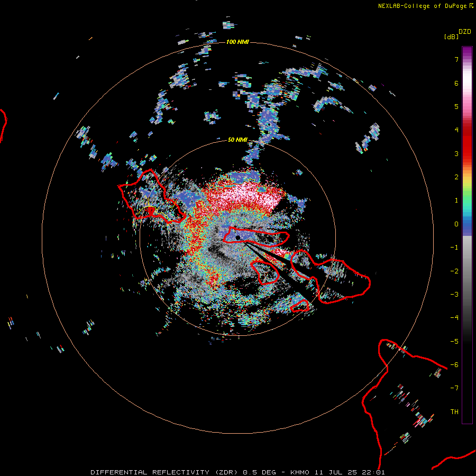Click the -4 value on the color legend
The width and height of the screenshot is (476, 476).
[x=454, y=317]
